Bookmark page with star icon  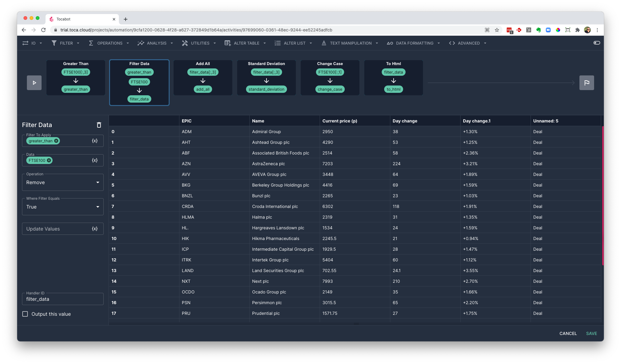(497, 30)
